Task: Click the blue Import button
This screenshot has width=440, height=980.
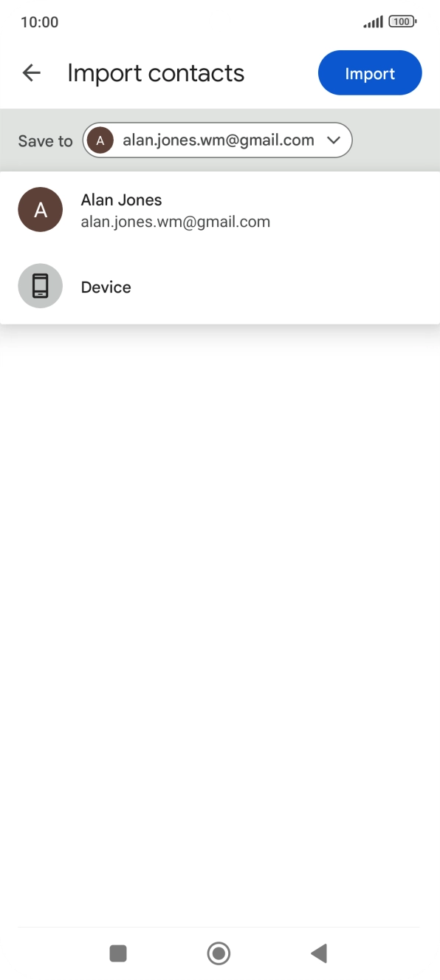Action: click(x=370, y=73)
